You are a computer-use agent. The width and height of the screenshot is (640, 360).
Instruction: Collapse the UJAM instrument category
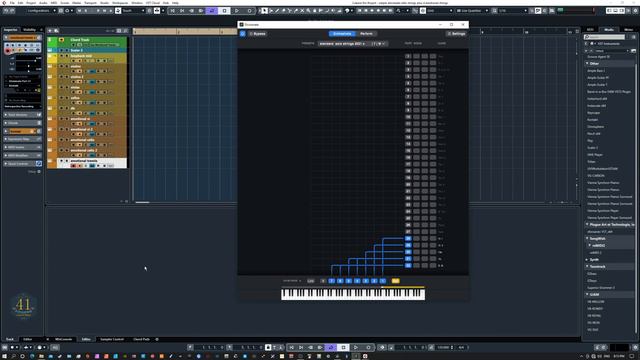pos(587,294)
